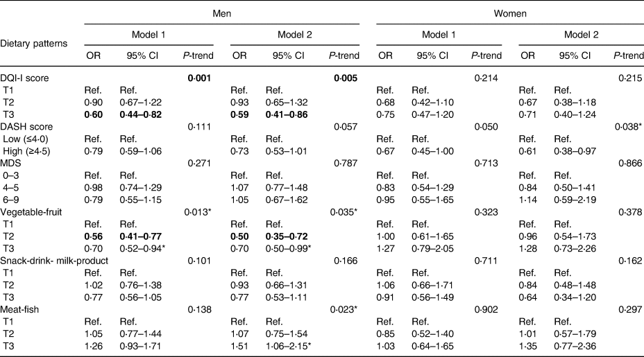The width and height of the screenshot is (644, 357).
Task: Click the bold P-trend value 0·005
Action: coord(346,80)
